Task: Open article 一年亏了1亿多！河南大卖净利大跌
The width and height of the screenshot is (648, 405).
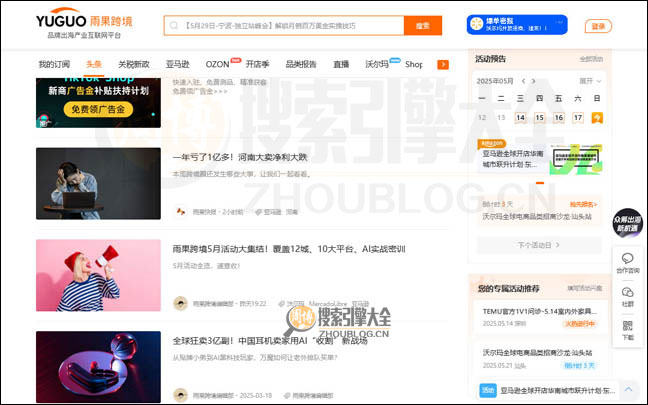Action: coord(240,157)
